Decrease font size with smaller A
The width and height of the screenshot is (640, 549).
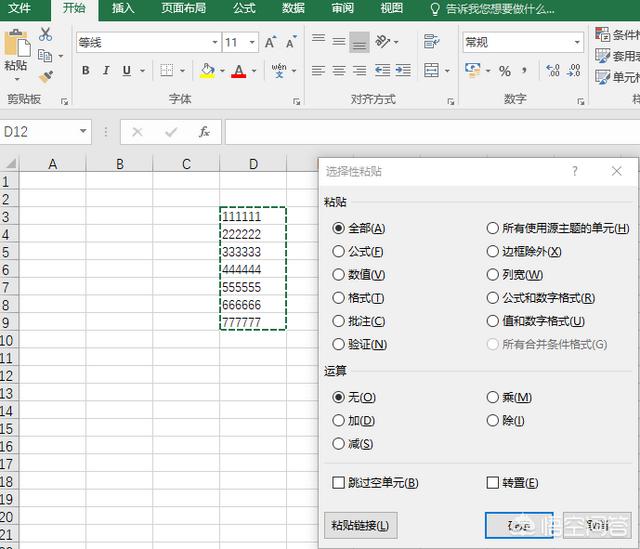pos(291,42)
